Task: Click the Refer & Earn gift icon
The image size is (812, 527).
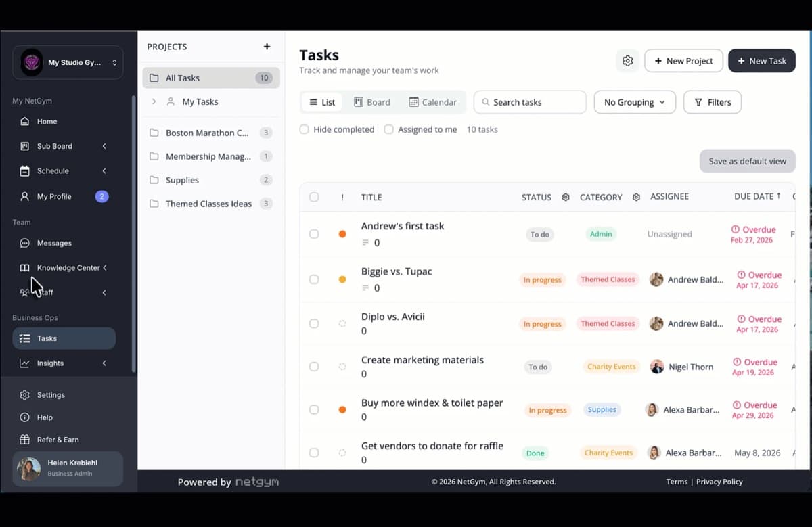Action: pyautogui.click(x=25, y=440)
